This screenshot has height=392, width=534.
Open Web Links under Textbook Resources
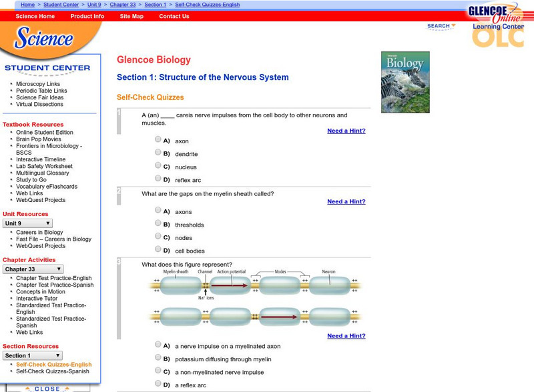pos(29,193)
